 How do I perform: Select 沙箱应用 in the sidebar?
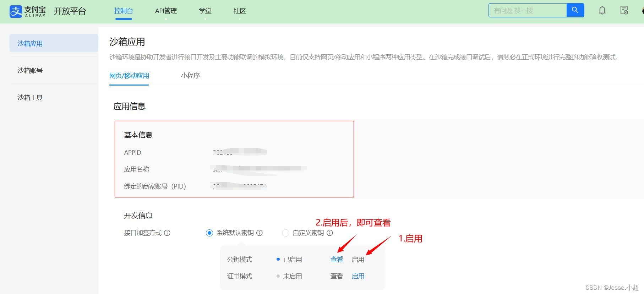(x=54, y=43)
